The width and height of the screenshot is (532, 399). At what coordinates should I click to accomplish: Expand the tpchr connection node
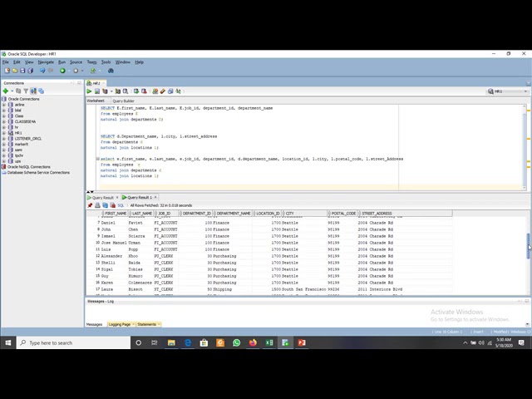(x=3, y=155)
